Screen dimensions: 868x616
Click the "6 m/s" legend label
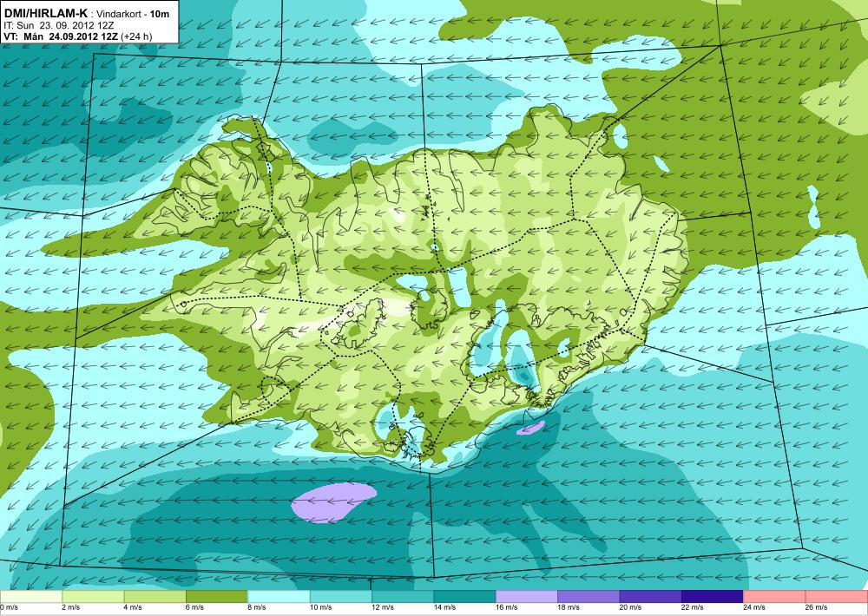click(x=194, y=607)
